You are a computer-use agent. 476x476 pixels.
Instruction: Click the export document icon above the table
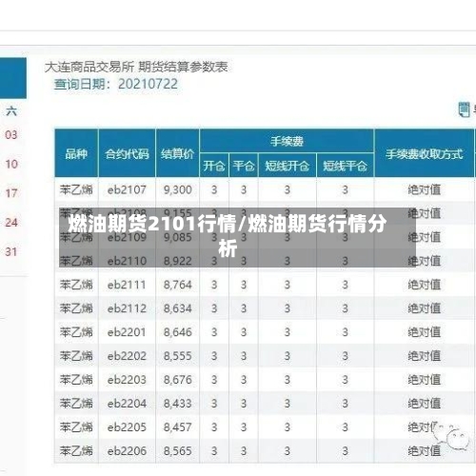tap(464, 109)
